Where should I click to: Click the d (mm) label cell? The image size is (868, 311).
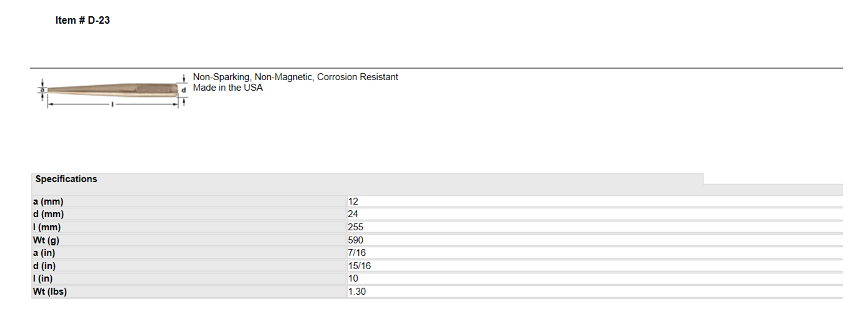[x=188, y=214]
